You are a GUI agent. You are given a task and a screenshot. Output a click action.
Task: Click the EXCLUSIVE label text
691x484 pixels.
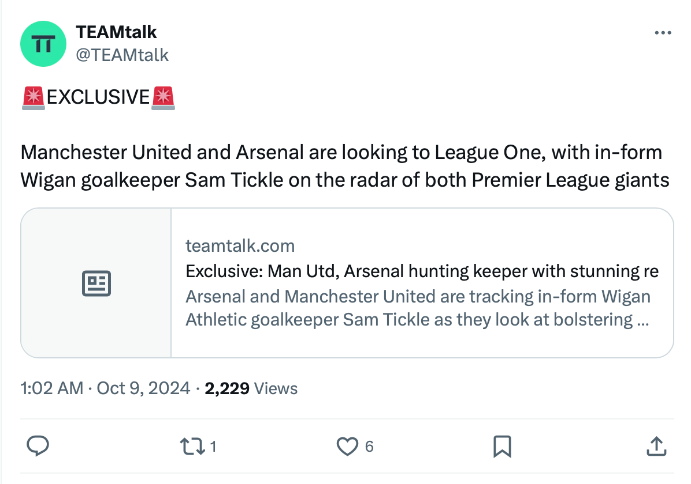[x=98, y=97]
